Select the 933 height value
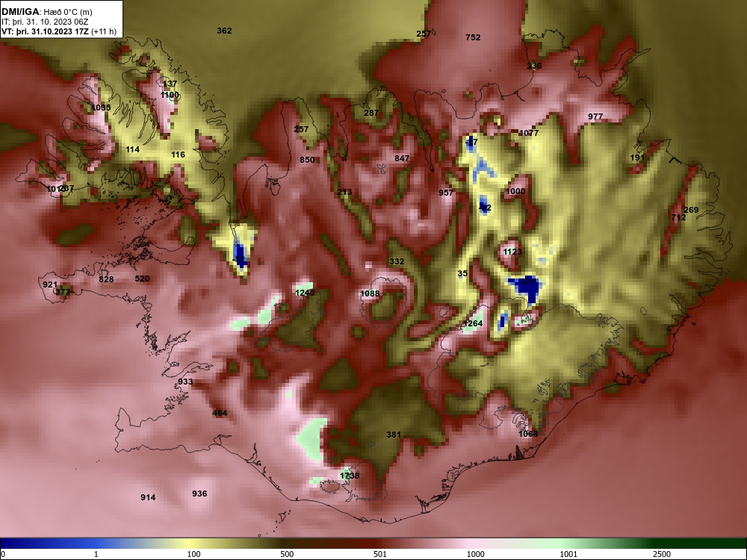 coord(185,382)
